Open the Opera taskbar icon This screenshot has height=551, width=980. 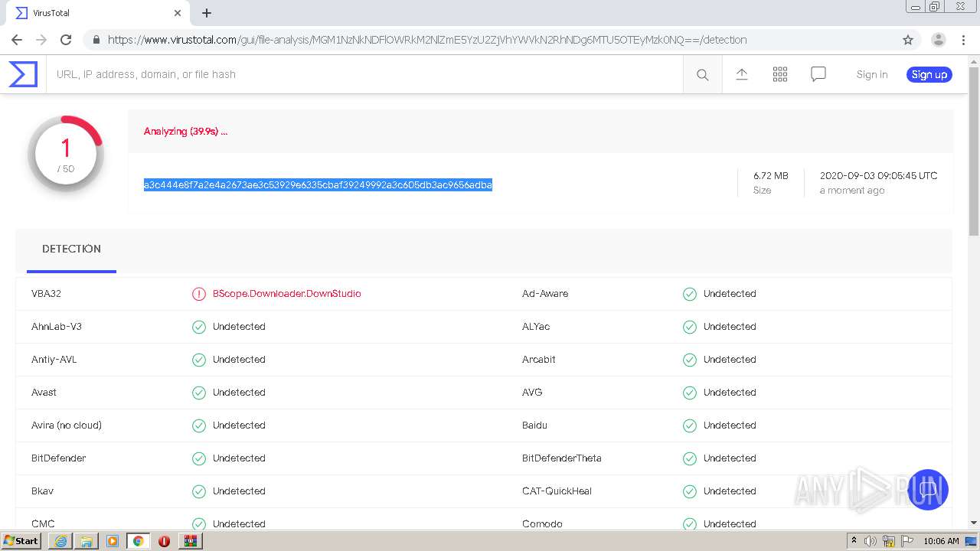pos(164,541)
